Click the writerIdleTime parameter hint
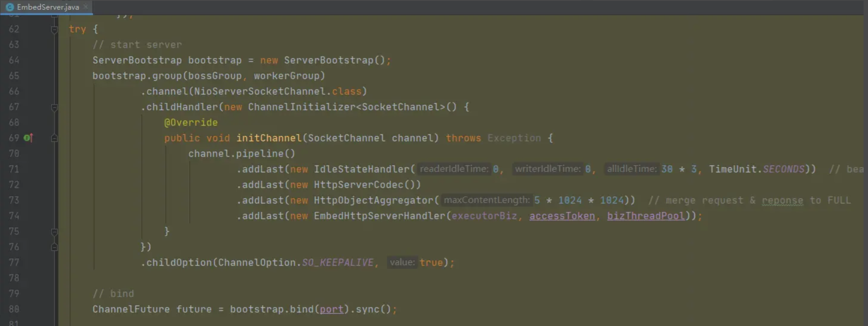 coord(547,169)
